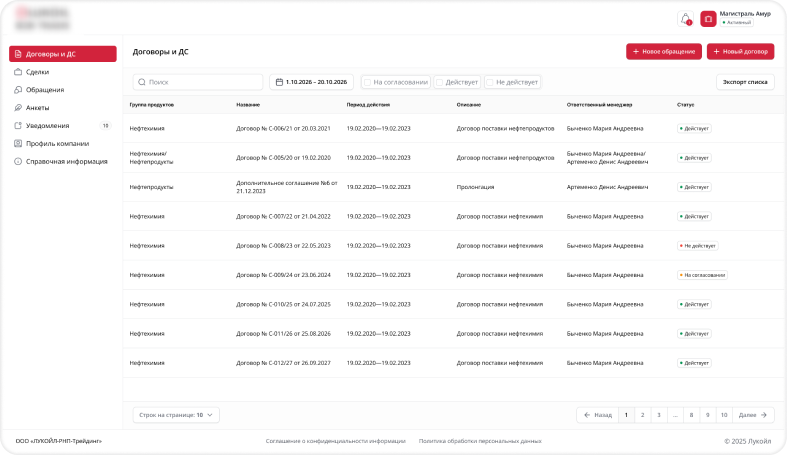
Task: Click the red company profile avatar icon
Action: pos(708,19)
